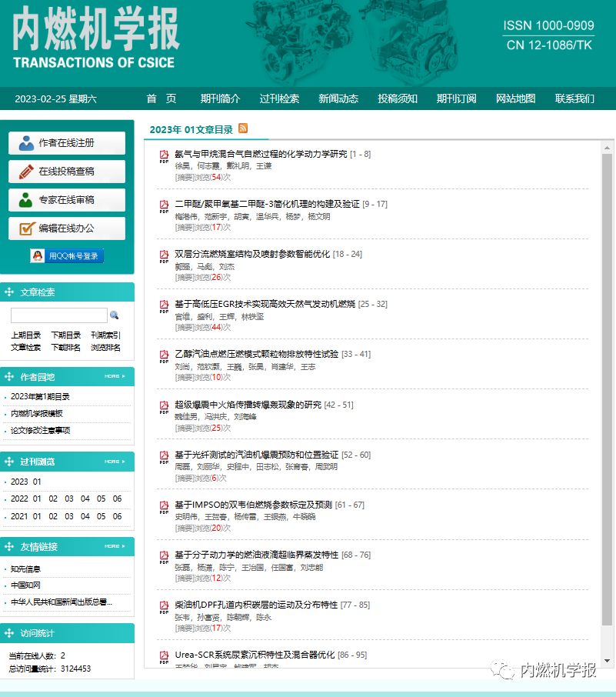Open 内燃机学报模板 link

tap(37, 414)
